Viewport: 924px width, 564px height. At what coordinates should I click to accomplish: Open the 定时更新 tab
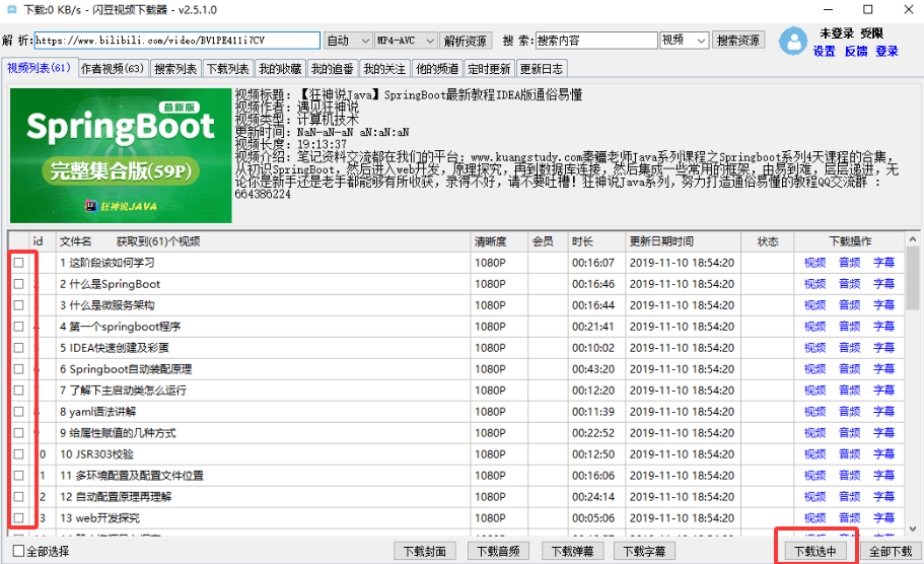click(488, 69)
